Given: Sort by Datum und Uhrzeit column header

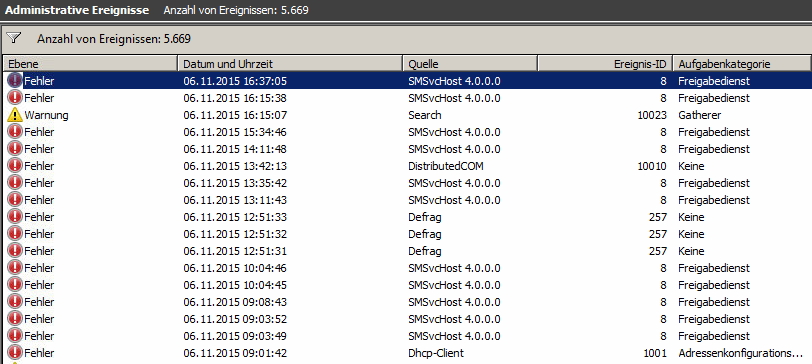Looking at the screenshot, I should 290,64.
